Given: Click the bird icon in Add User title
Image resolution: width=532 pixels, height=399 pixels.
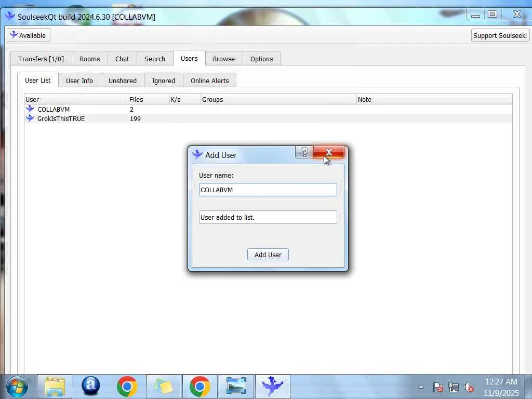Looking at the screenshot, I should click(x=197, y=155).
